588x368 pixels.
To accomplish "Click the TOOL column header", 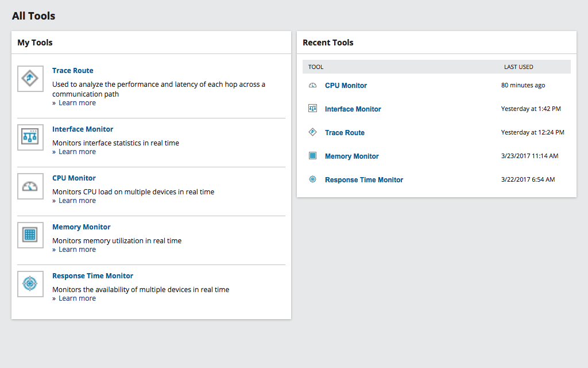I will pyautogui.click(x=316, y=67).
